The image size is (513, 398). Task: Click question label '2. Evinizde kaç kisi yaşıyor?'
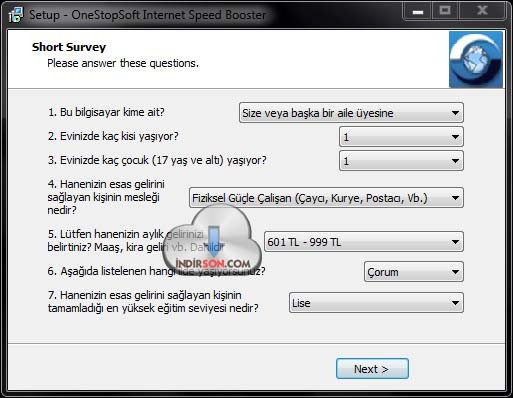coord(113,136)
